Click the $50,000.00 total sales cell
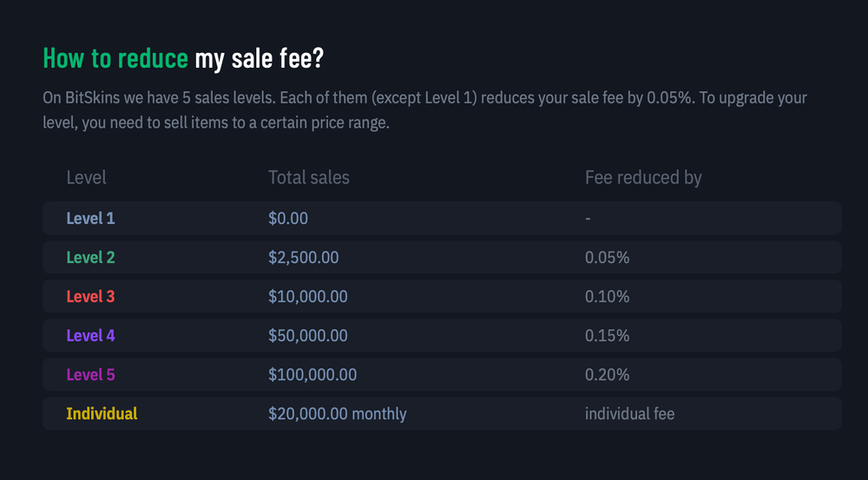Screen dimensions: 868x480 (x=307, y=336)
